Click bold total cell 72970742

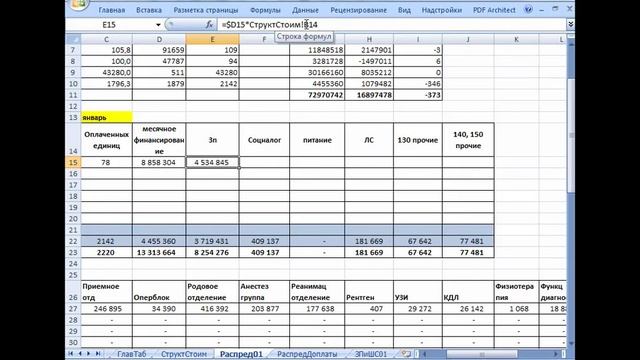(x=317, y=95)
